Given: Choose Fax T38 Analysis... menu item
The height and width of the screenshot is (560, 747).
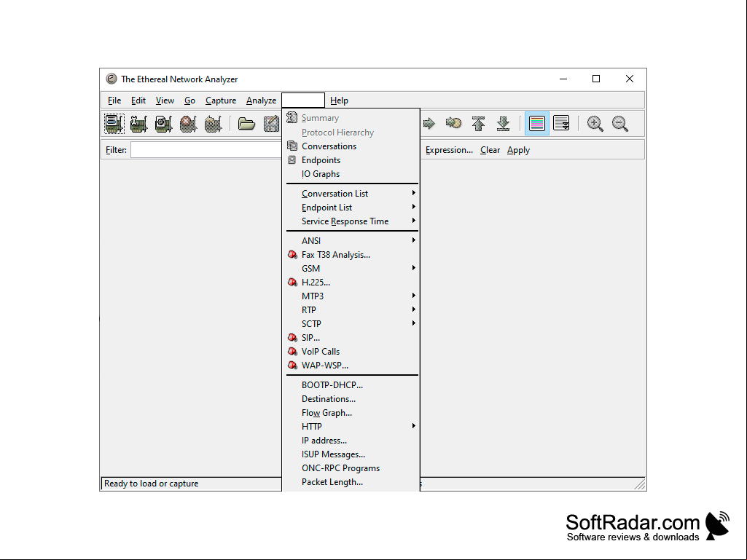Looking at the screenshot, I should [352, 254].
